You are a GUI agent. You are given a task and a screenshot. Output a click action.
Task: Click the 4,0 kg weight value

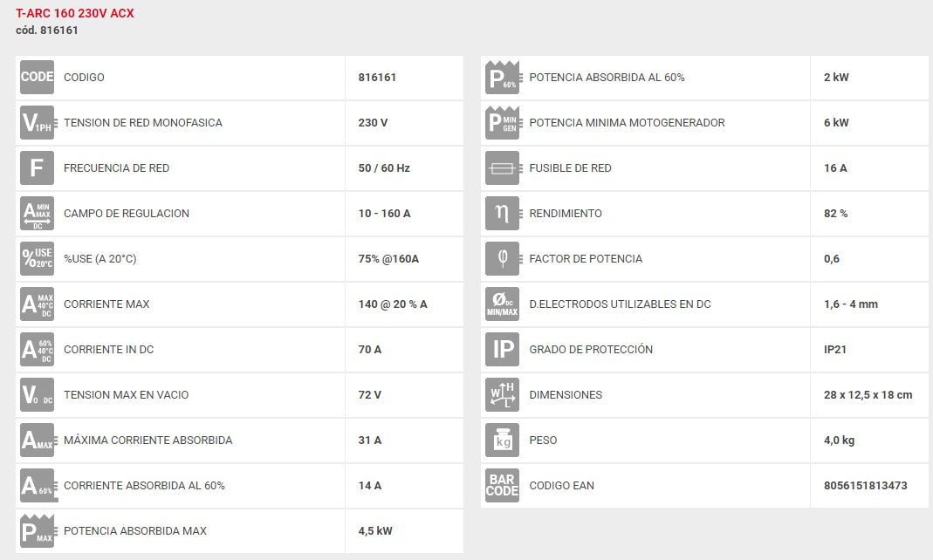[839, 440]
